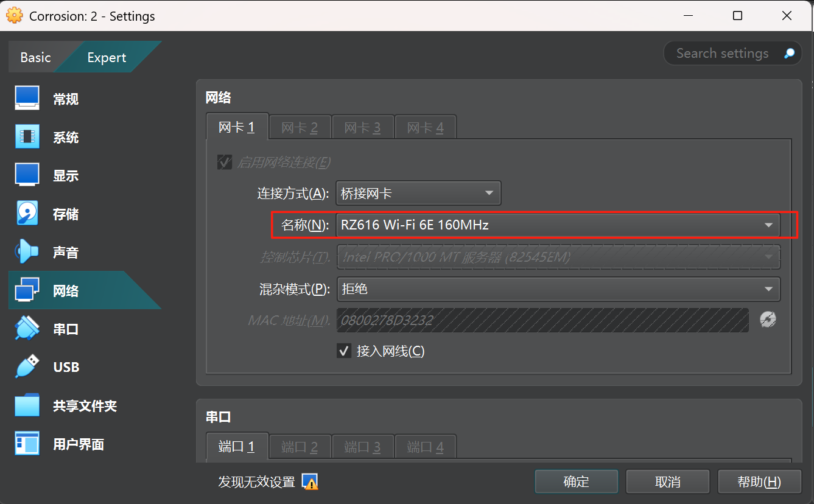Select the 网卡 2 tab

coord(300,128)
